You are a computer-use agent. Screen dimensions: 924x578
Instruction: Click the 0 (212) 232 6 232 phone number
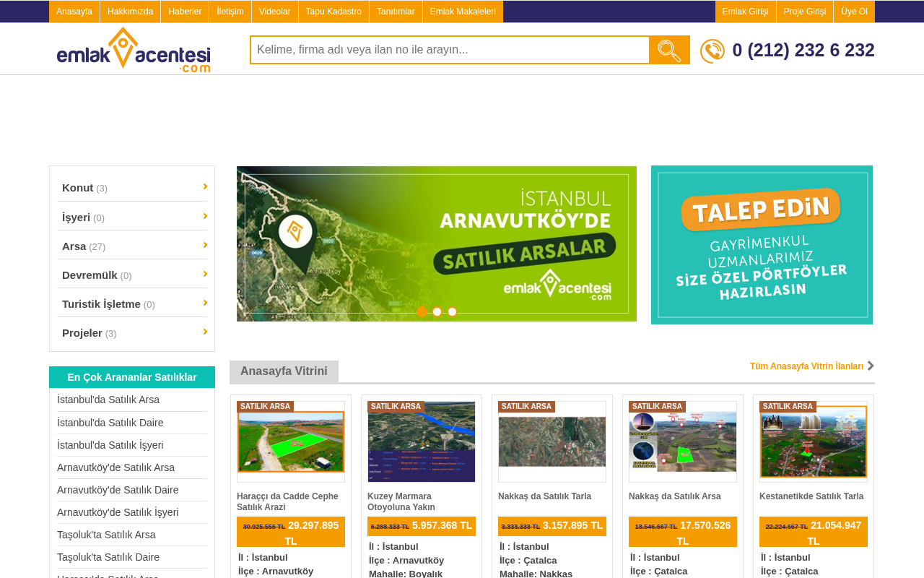click(803, 50)
